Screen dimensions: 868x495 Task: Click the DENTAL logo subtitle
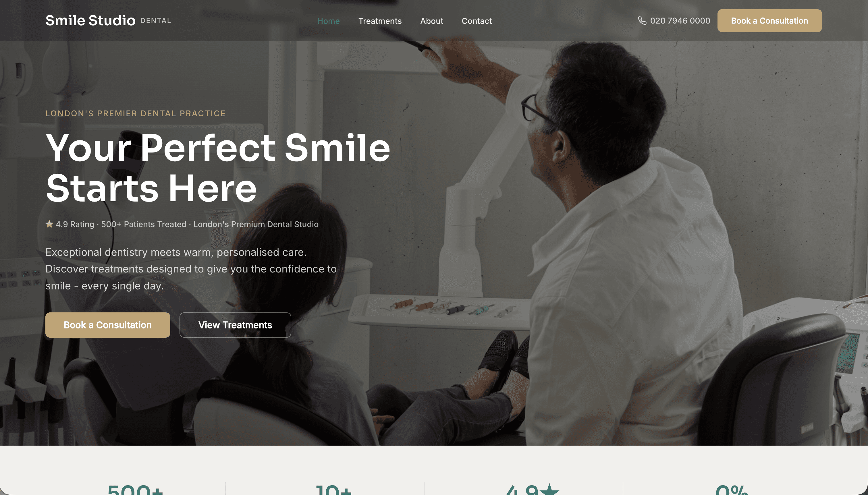pos(156,21)
